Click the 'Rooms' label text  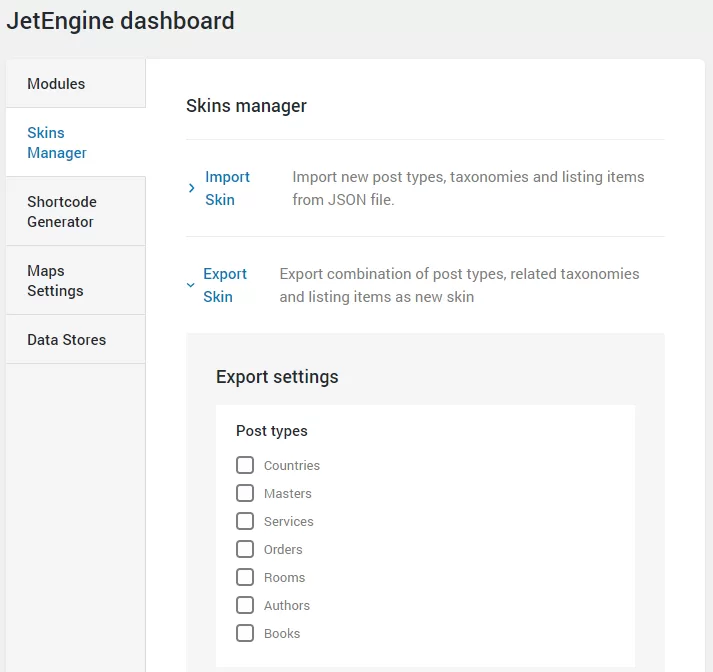[x=285, y=577]
